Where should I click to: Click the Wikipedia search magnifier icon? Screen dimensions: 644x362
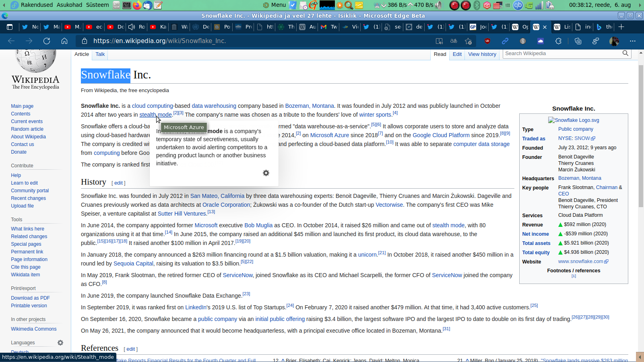[x=625, y=53]
